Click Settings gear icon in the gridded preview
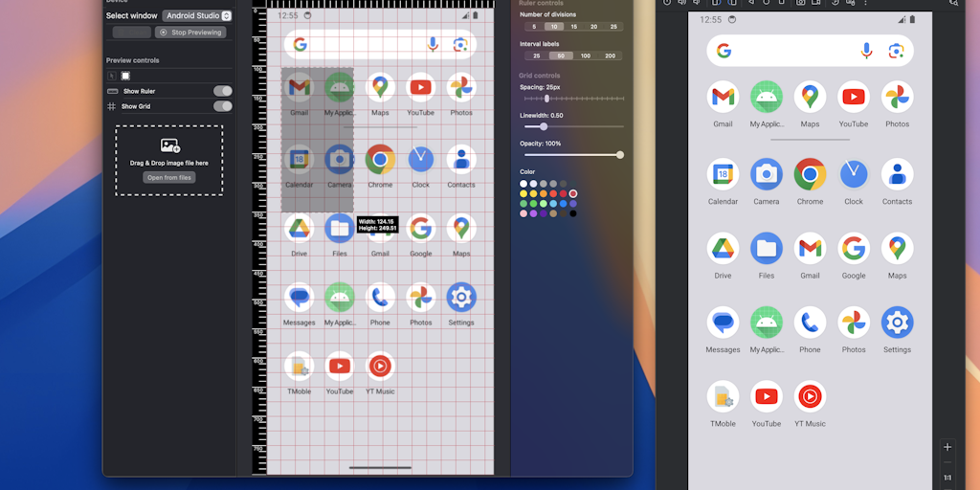980x490 pixels. pyautogui.click(x=461, y=297)
